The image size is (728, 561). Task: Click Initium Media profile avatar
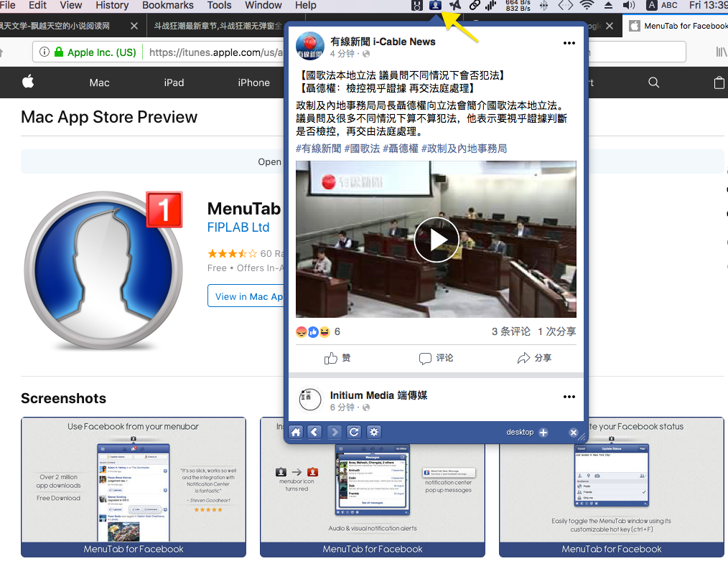[x=309, y=400]
